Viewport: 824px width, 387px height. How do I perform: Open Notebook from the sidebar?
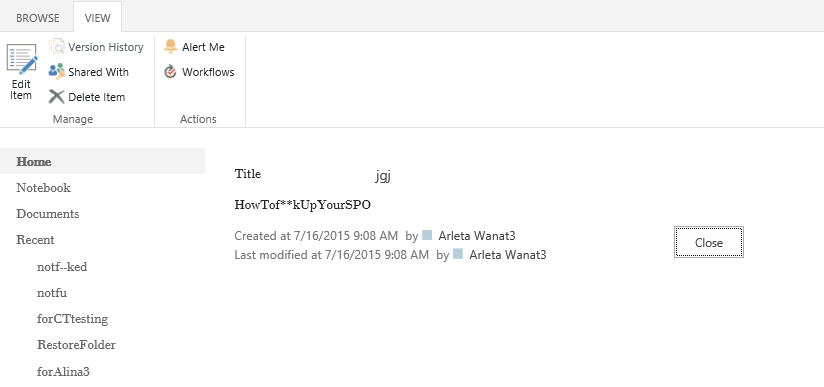click(x=44, y=188)
